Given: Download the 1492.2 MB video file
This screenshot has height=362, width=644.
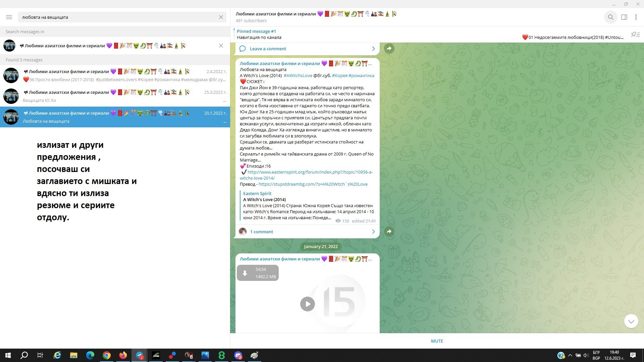Looking at the screenshot, I should pyautogui.click(x=245, y=273).
